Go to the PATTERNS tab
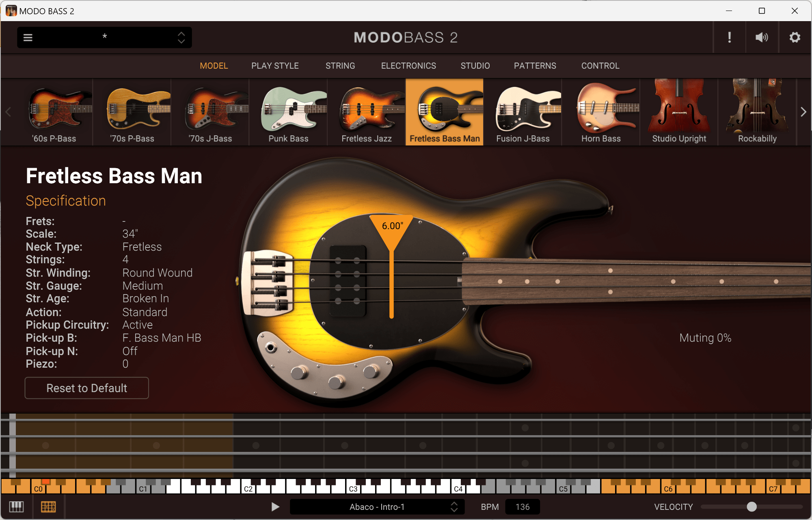Viewport: 812px width, 520px height. (535, 66)
